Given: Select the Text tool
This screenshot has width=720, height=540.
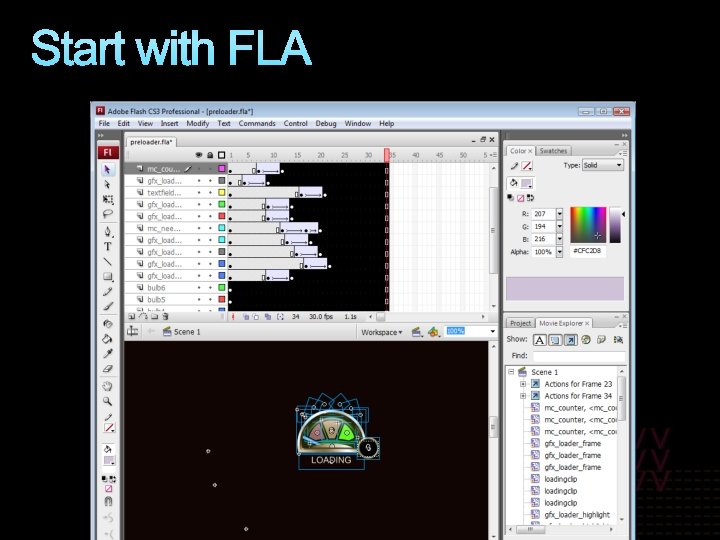Looking at the screenshot, I should pos(107,247).
